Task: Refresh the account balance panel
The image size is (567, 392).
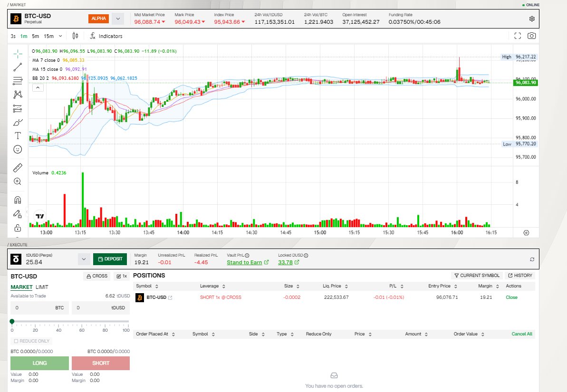Action: click(532, 259)
